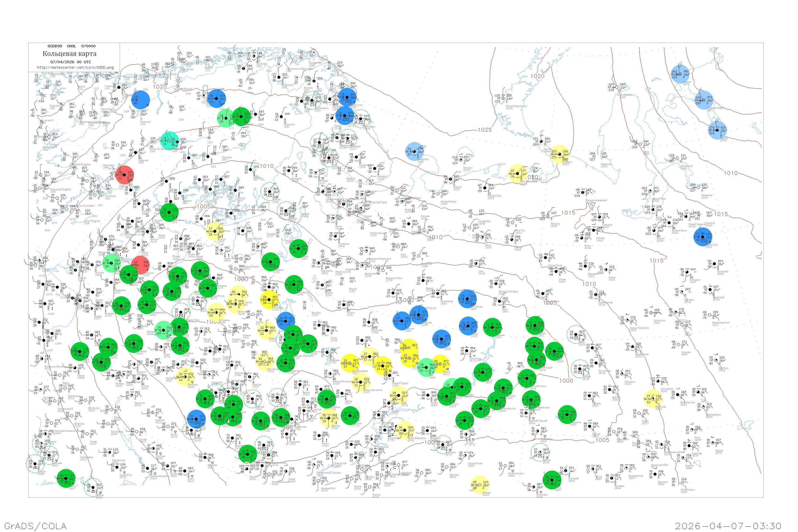This screenshot has width=798, height=532.
Task: Click the Кольцевая карта map title
Action: (69, 54)
